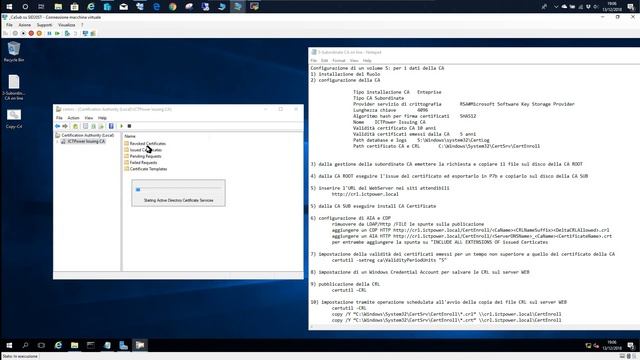Click the Search icon on the guest taskbar
The height and width of the screenshot is (360, 640).
[x=25, y=345]
